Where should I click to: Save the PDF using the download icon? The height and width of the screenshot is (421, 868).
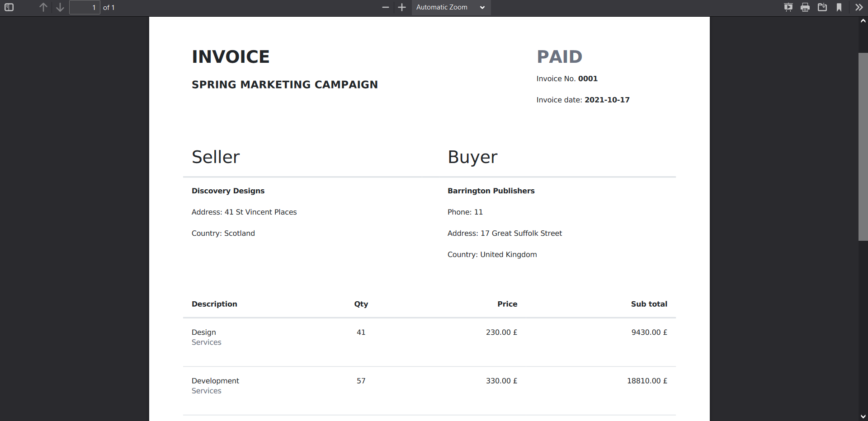coord(822,7)
